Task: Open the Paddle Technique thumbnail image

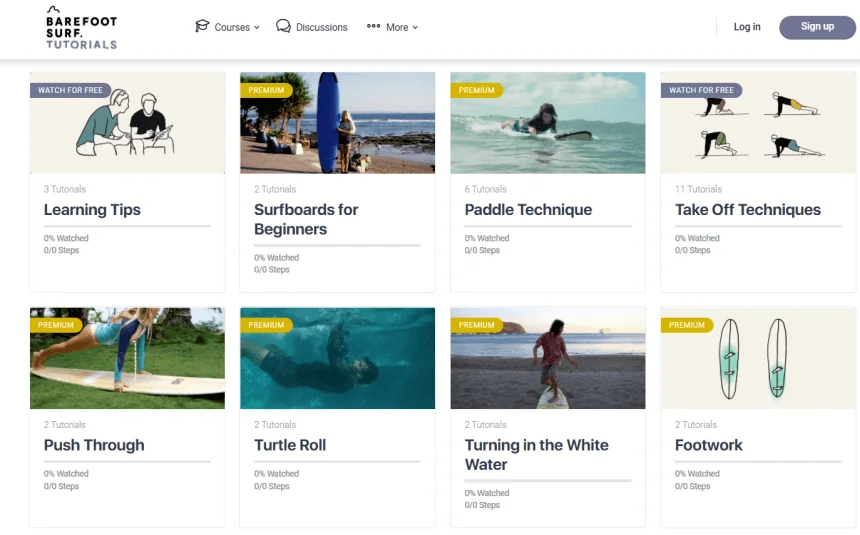Action: [548, 123]
